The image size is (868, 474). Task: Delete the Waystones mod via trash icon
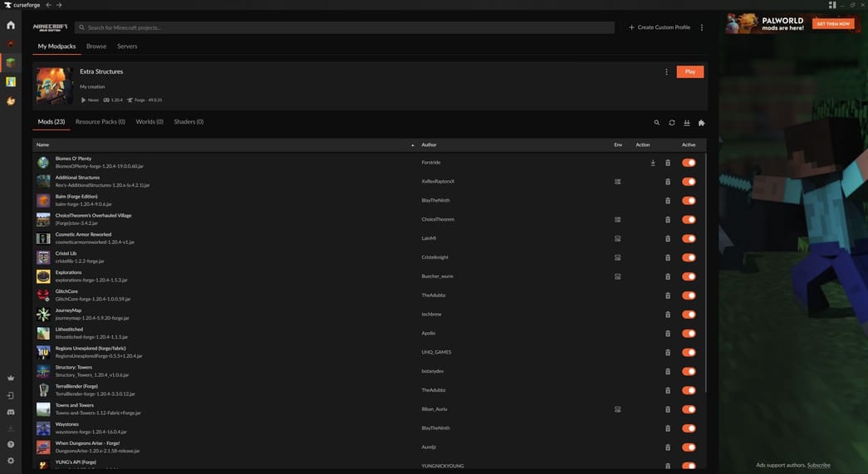[668, 428]
